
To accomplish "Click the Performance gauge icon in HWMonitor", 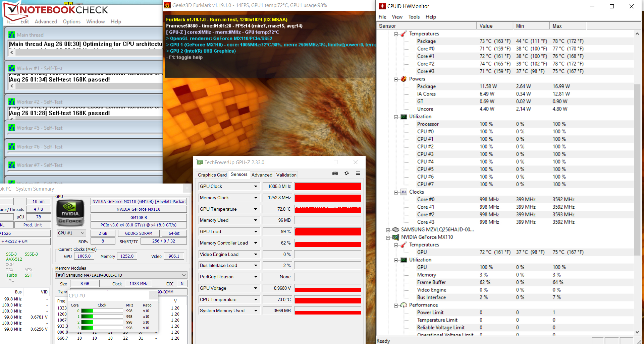I will point(404,305).
